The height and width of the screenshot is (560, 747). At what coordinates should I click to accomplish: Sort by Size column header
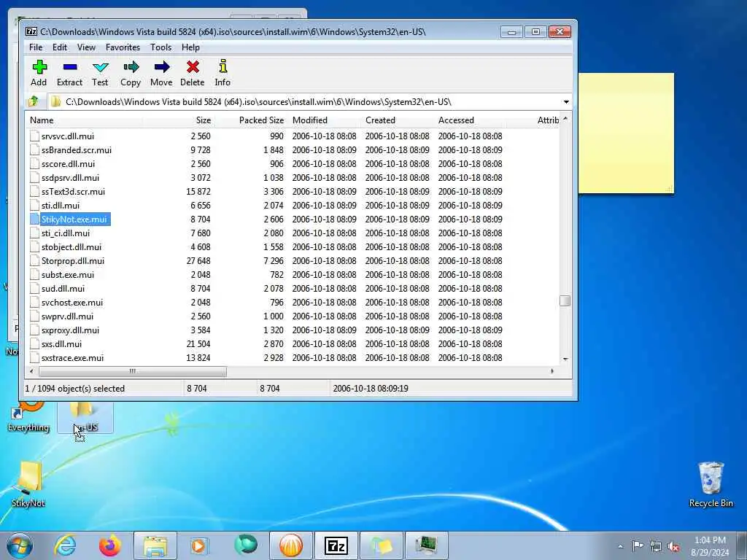[x=178, y=120]
